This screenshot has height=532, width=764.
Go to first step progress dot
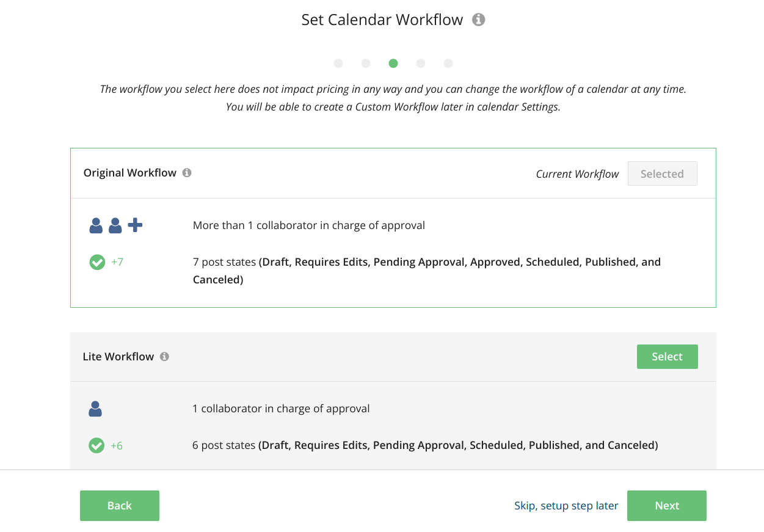click(338, 64)
